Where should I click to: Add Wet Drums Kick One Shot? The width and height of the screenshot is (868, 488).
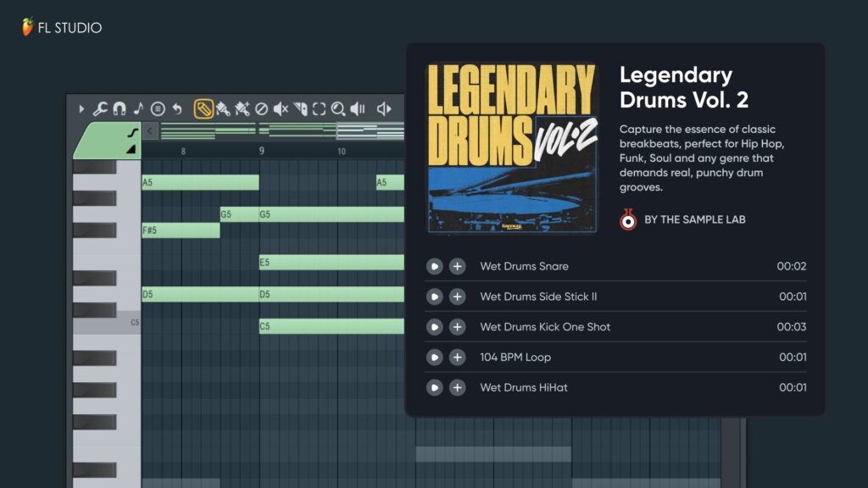pos(457,327)
